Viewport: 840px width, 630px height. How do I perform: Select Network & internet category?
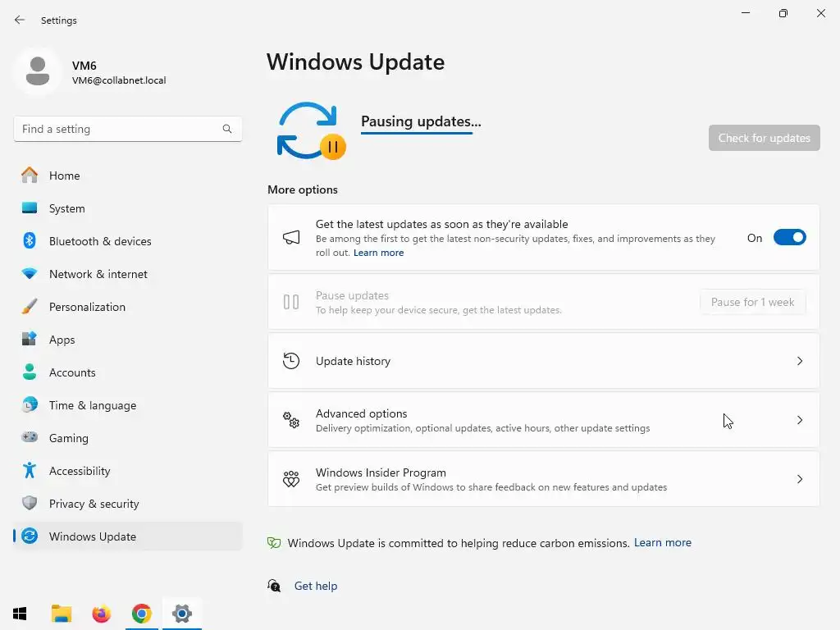coord(127,274)
